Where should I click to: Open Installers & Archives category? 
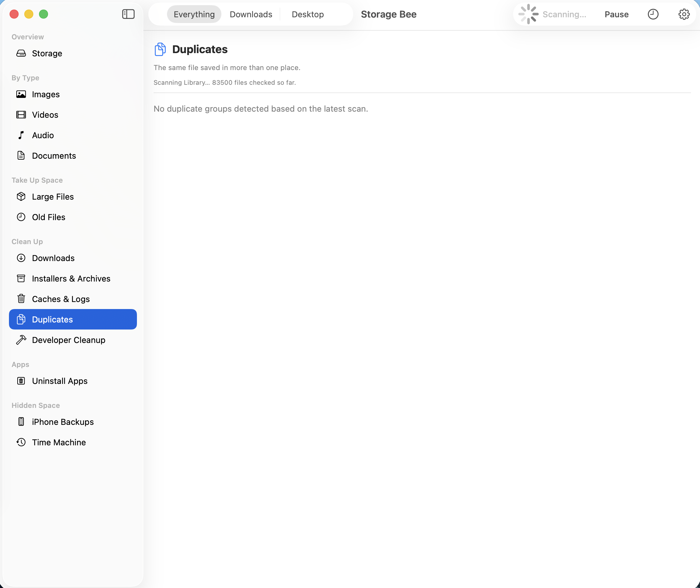(x=73, y=278)
